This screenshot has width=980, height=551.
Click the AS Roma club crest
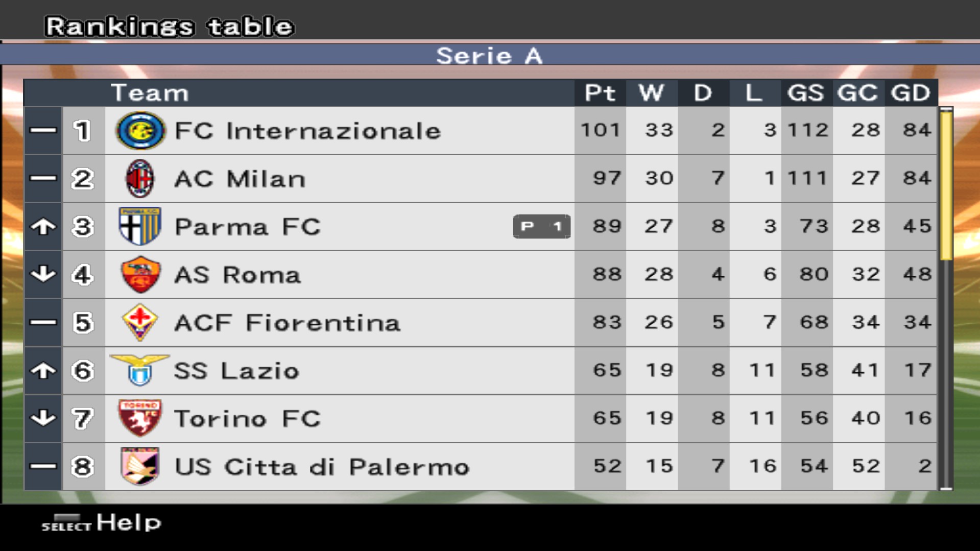140,274
